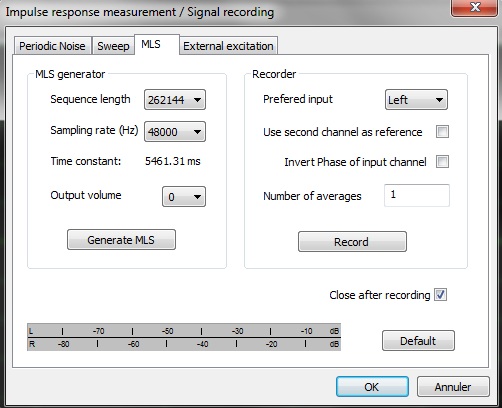This screenshot has height=408, width=502.
Task: Reset settings with the Default button
Action: click(418, 340)
